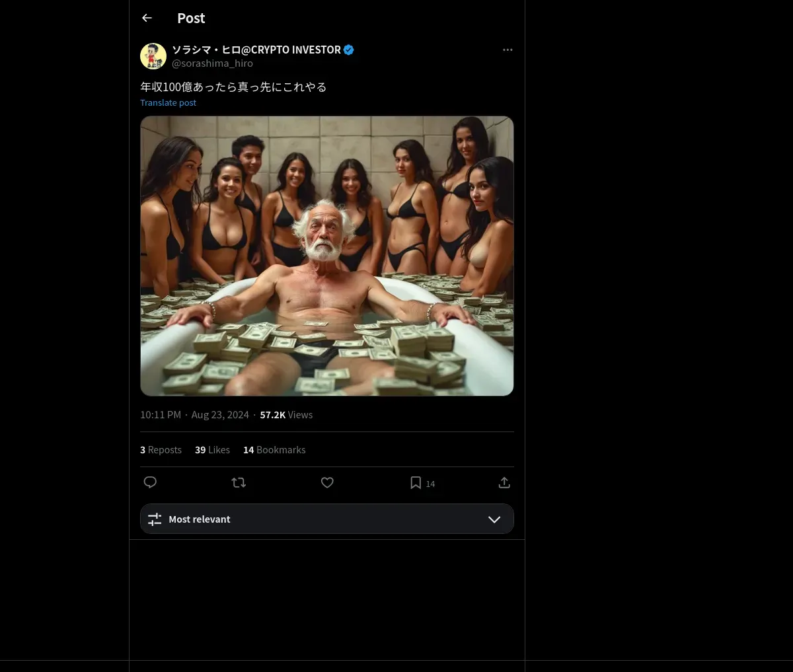Viewport: 793px width, 672px height.
Task: View the 3 Reposts list
Action: [161, 450]
